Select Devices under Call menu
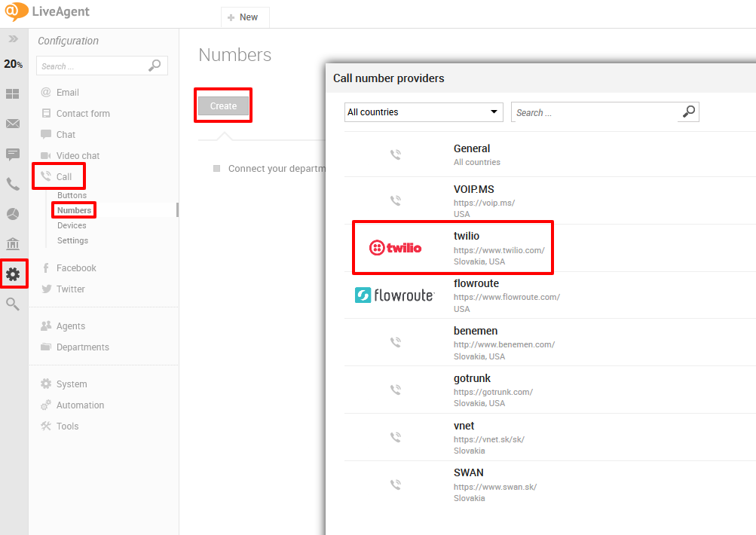 tap(72, 225)
